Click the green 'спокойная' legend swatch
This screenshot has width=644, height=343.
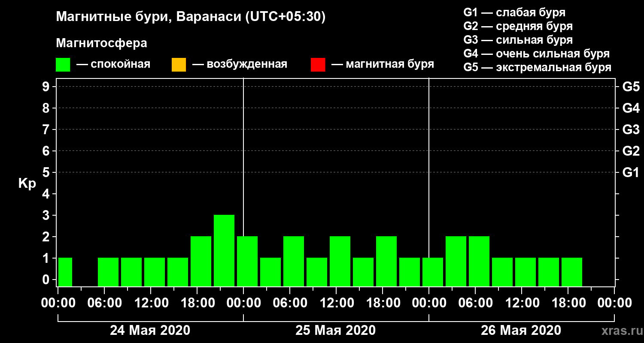pyautogui.click(x=63, y=65)
